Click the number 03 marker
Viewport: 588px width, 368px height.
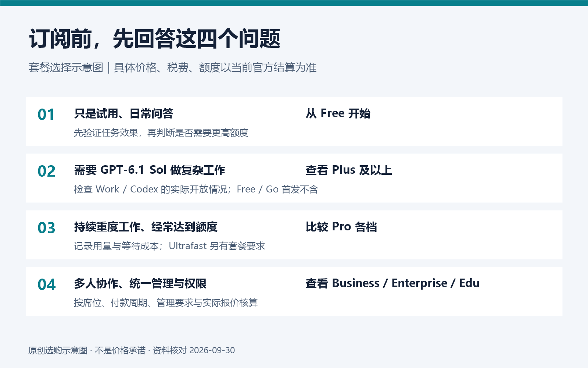pos(46,228)
